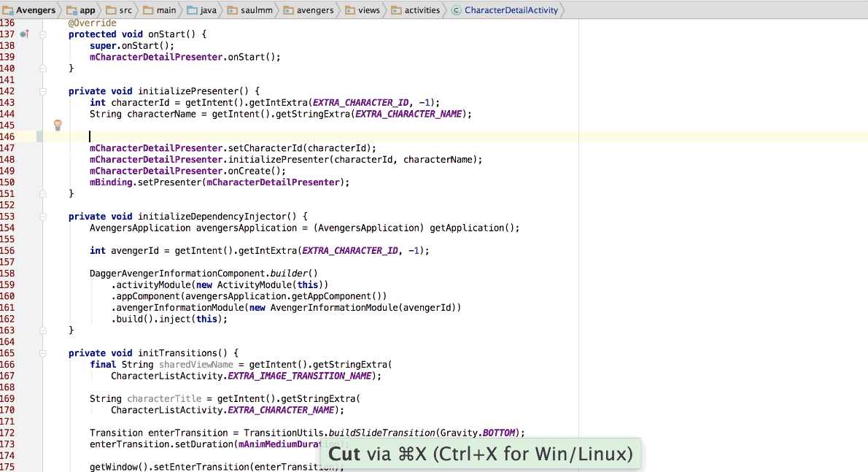868x472 pixels.
Task: Dismiss the Cut via ⌘X tooltip
Action: (481, 453)
